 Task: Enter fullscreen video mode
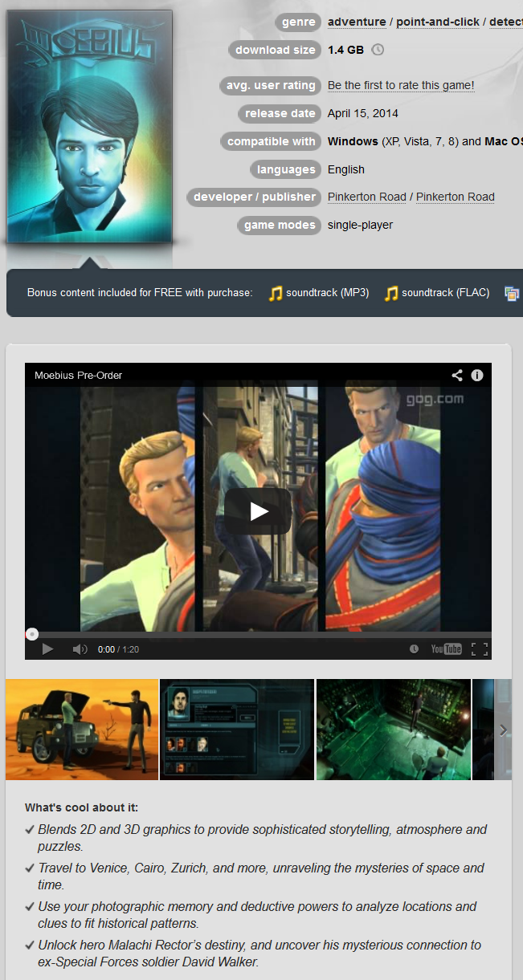[x=479, y=649]
